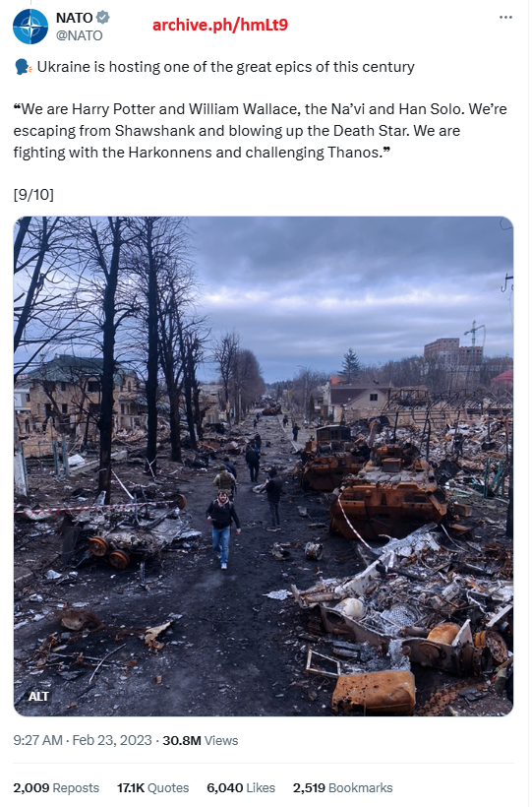
Task: Click the speaking head emoji icon
Action: point(24,68)
